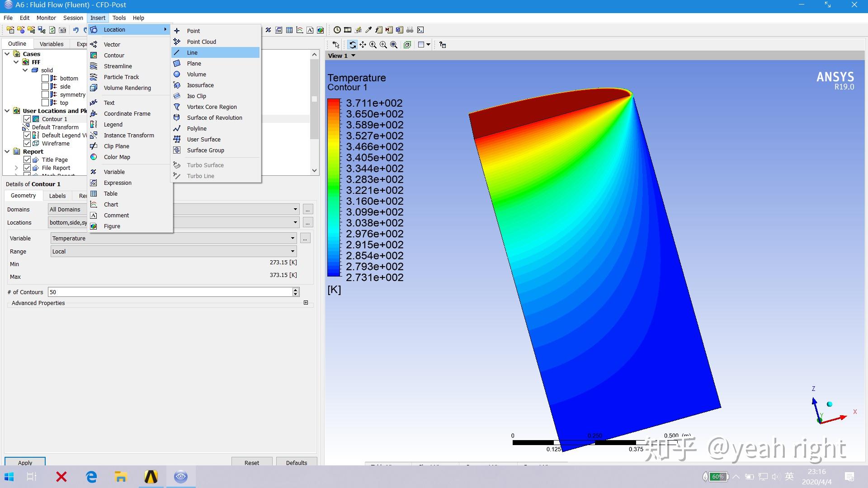Open the Timestep Selector clock icon
Image resolution: width=868 pixels, height=488 pixels.
pyautogui.click(x=337, y=30)
